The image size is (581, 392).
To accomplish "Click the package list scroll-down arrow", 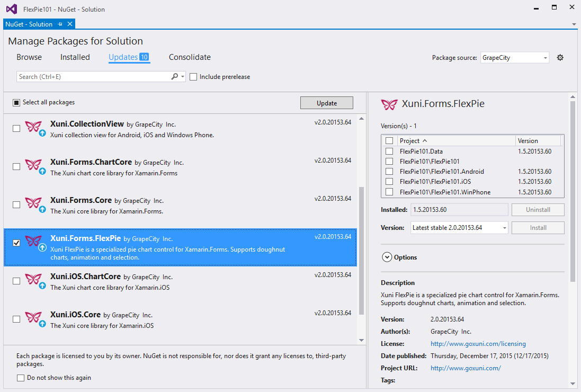I will (361, 340).
